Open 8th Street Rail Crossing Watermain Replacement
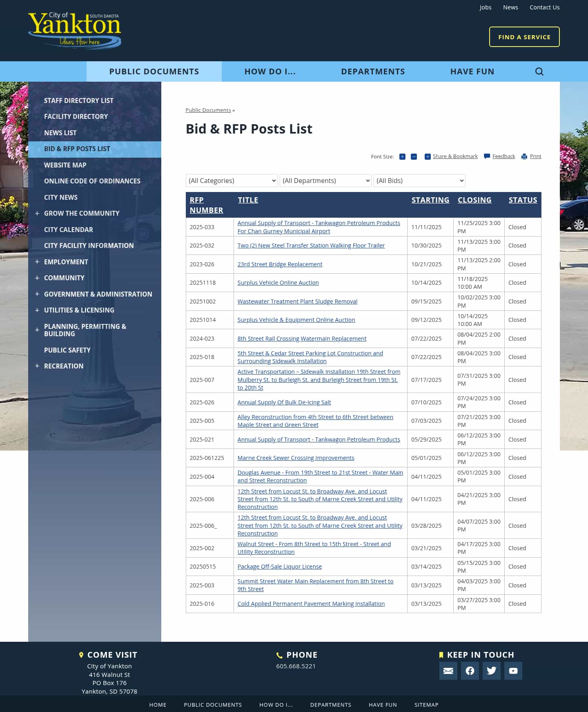Image resolution: width=588 pixels, height=712 pixels. point(302,339)
